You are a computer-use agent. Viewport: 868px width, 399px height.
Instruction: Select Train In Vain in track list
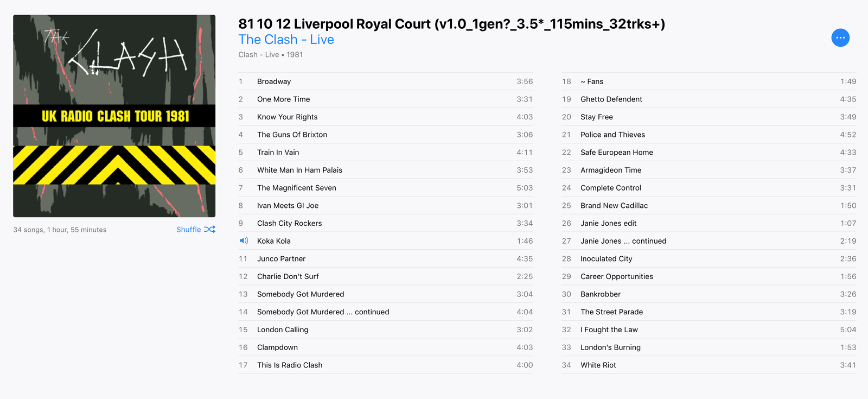click(x=278, y=153)
